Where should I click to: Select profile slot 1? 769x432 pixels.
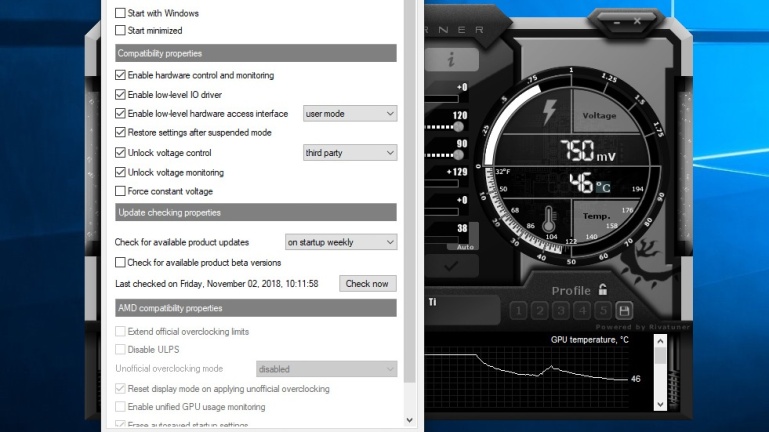[518, 310]
